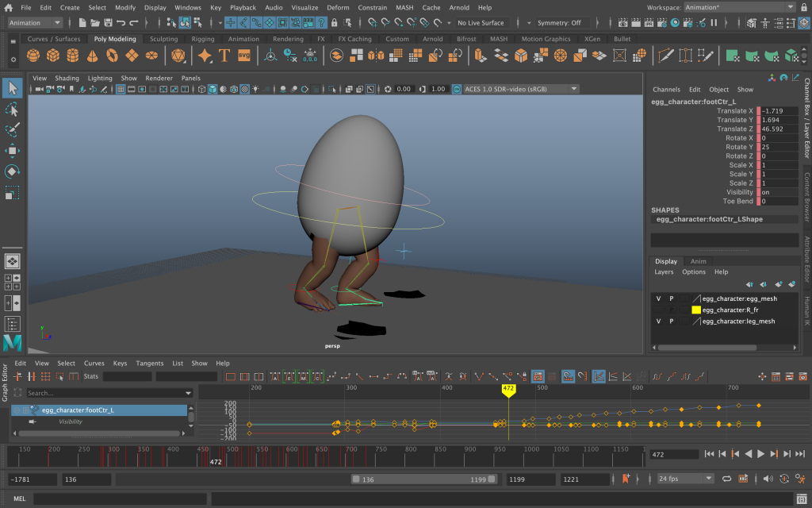Toggle smooth shade all in viewport

pyautogui.click(x=213, y=89)
